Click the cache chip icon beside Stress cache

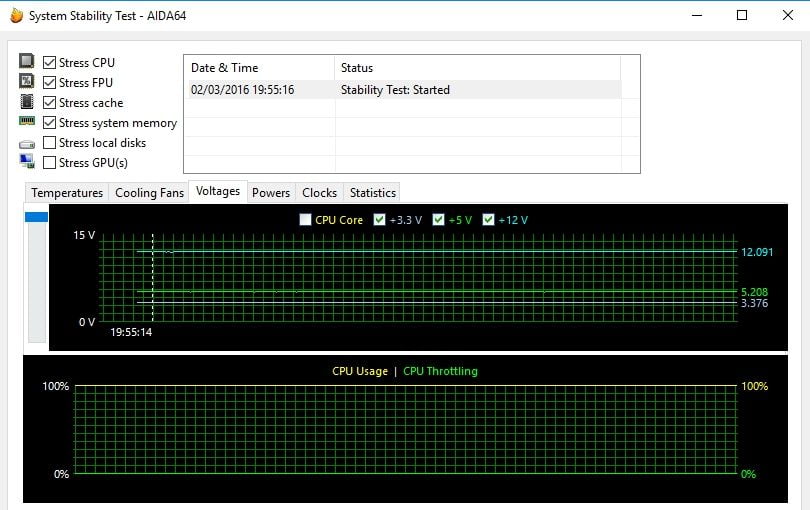[27, 101]
